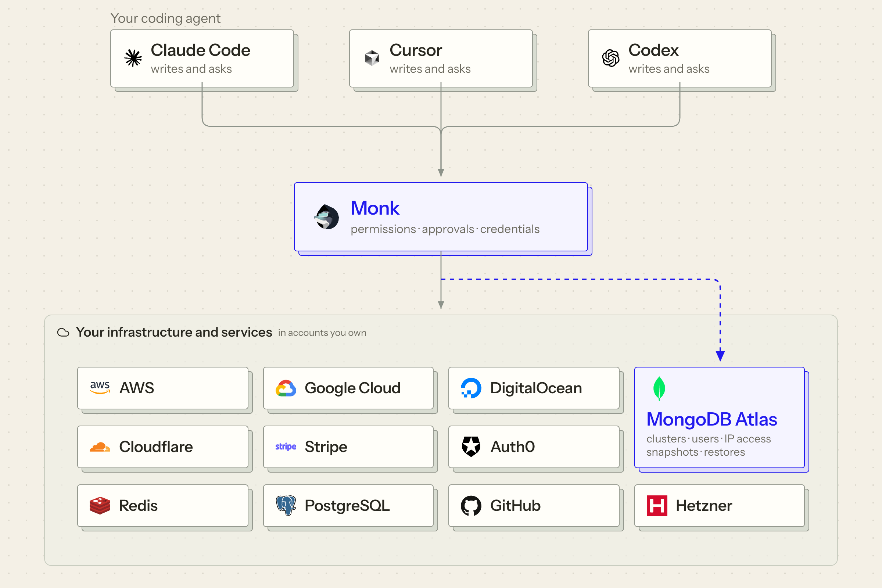The height and width of the screenshot is (588, 882).
Task: Click the PostgreSQL elephant icon
Action: point(286,506)
